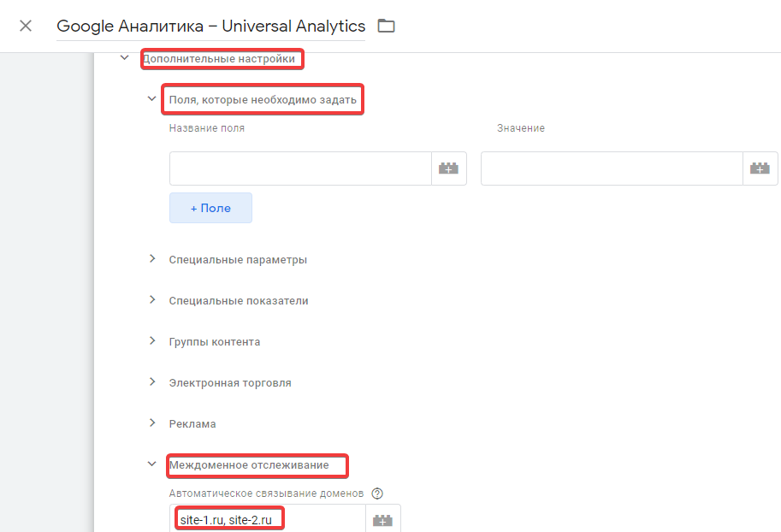Collapse the Дополнительные настройки section chevron
The image size is (781, 532).
coord(125,58)
